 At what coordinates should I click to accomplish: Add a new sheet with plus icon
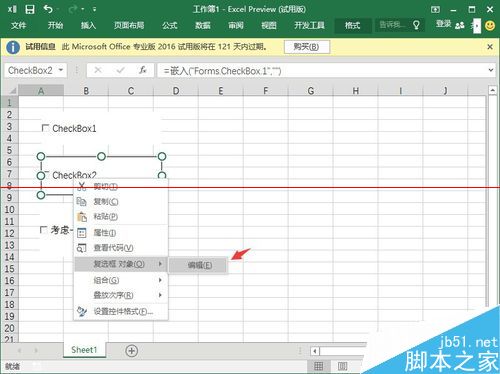tap(132, 351)
